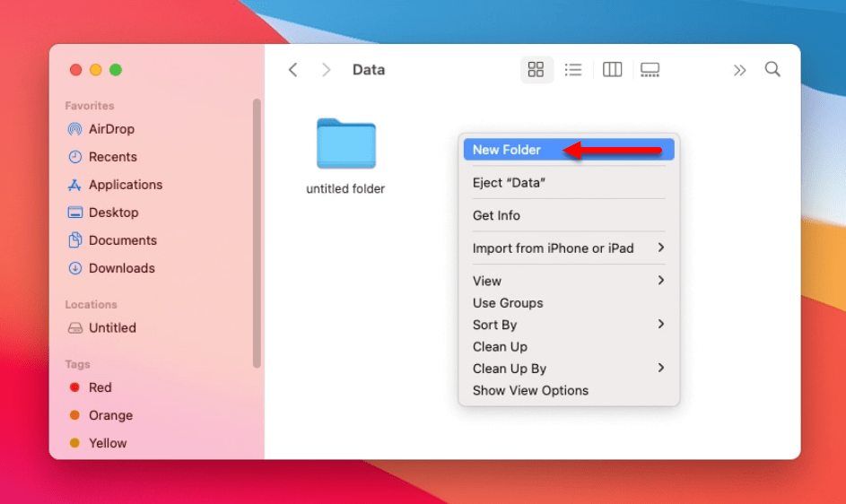Click the Untitled drive icon
Screen dimensions: 846x504
coord(75,327)
